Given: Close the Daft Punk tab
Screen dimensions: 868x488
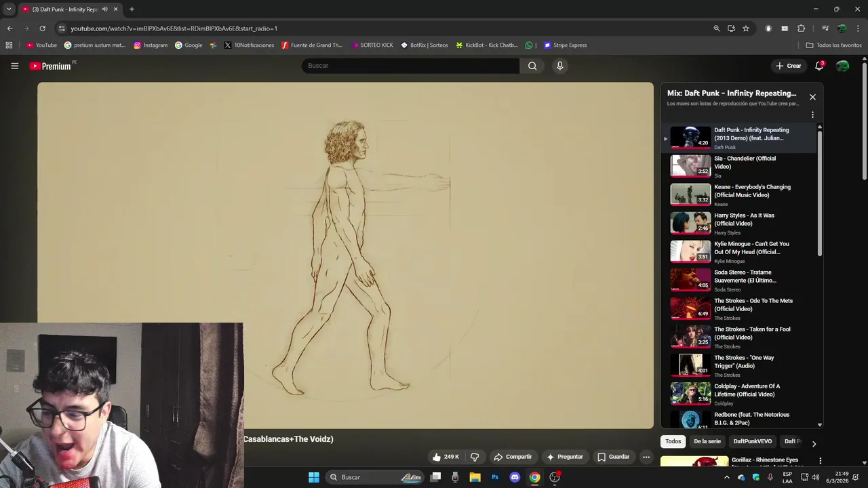Looking at the screenshot, I should pyautogui.click(x=115, y=9).
